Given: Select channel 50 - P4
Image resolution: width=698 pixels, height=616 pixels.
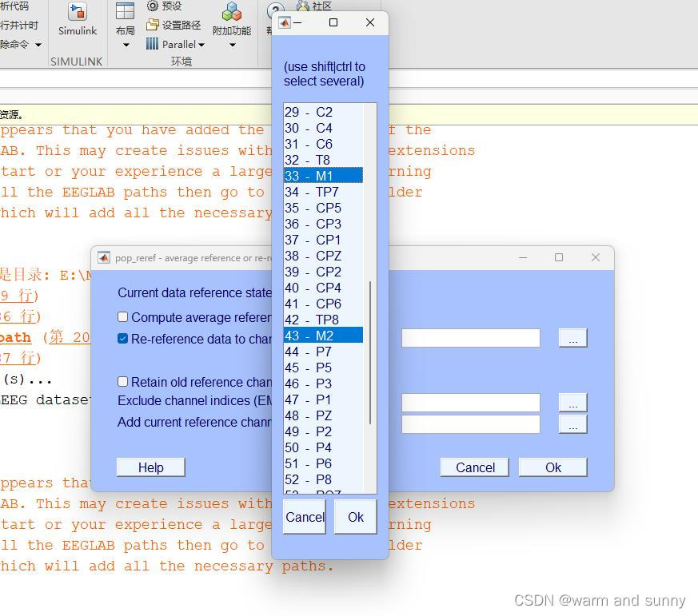Looking at the screenshot, I should (x=324, y=447).
